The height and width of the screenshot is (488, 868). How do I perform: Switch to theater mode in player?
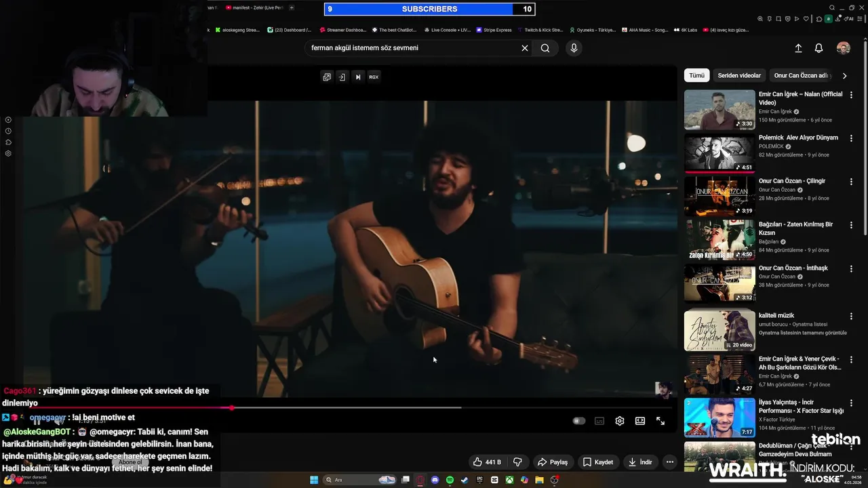(640, 421)
